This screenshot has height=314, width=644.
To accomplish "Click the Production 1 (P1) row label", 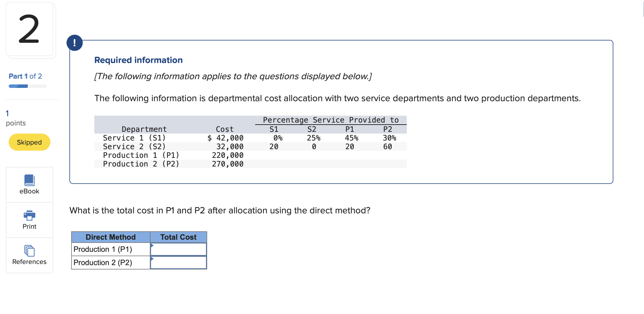I will click(103, 249).
